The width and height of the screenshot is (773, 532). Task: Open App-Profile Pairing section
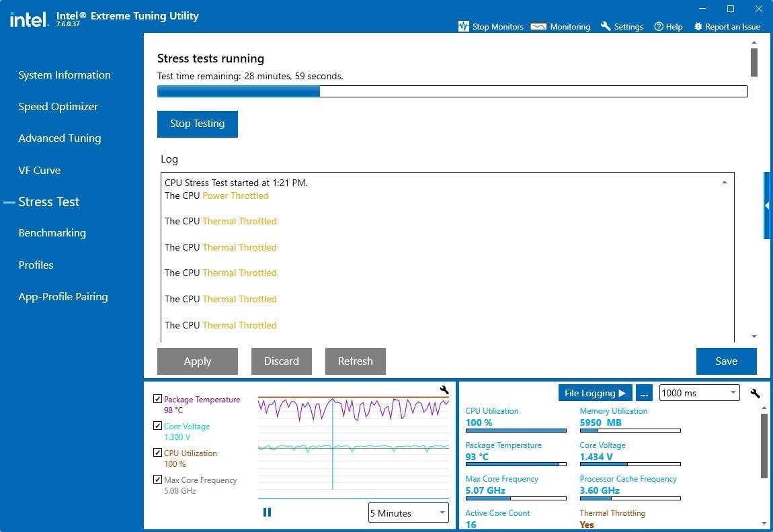pyautogui.click(x=63, y=296)
